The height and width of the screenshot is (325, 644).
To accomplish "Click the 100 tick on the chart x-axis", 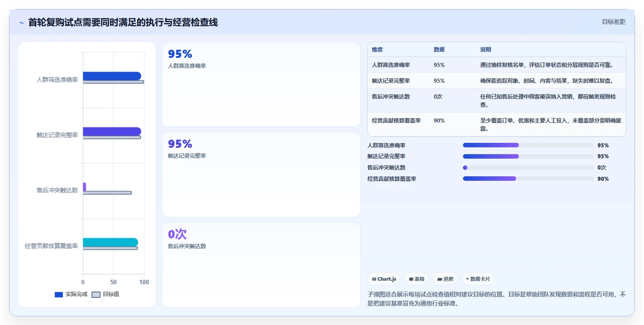I will (144, 282).
